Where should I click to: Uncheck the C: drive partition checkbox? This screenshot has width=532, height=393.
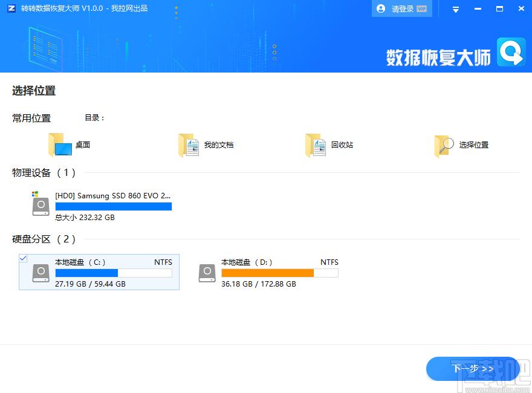coord(23,259)
